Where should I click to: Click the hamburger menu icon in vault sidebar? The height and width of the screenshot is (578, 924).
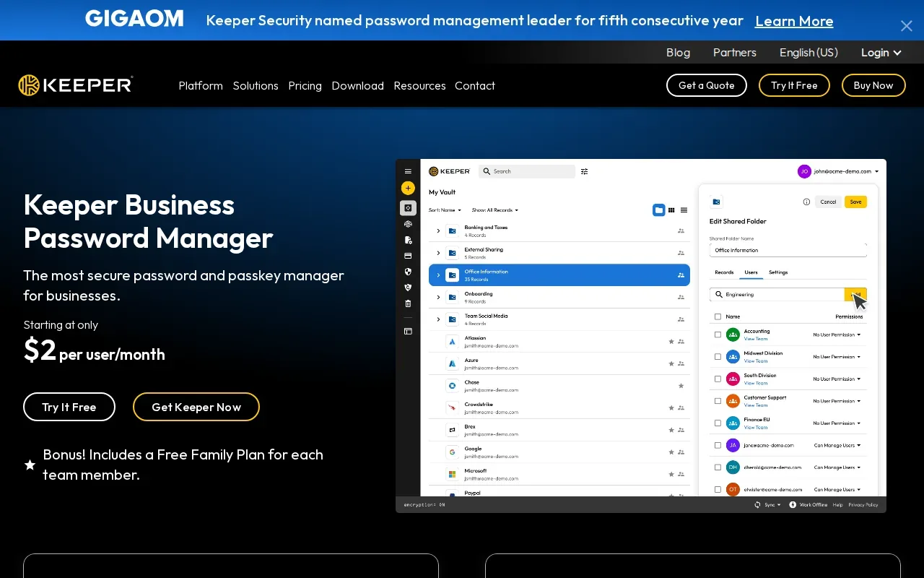(x=408, y=171)
